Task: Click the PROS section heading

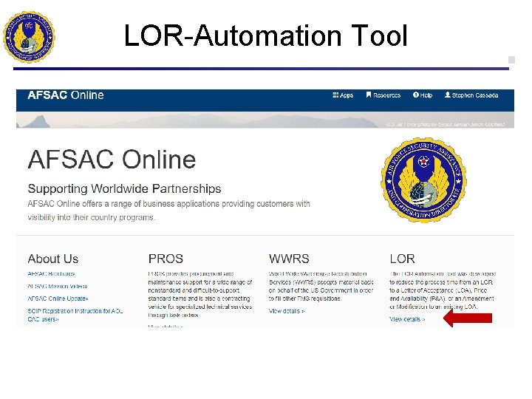Action: point(166,259)
